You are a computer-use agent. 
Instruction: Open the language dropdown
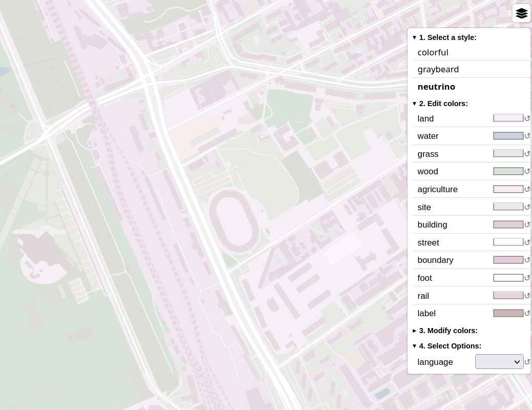(499, 362)
